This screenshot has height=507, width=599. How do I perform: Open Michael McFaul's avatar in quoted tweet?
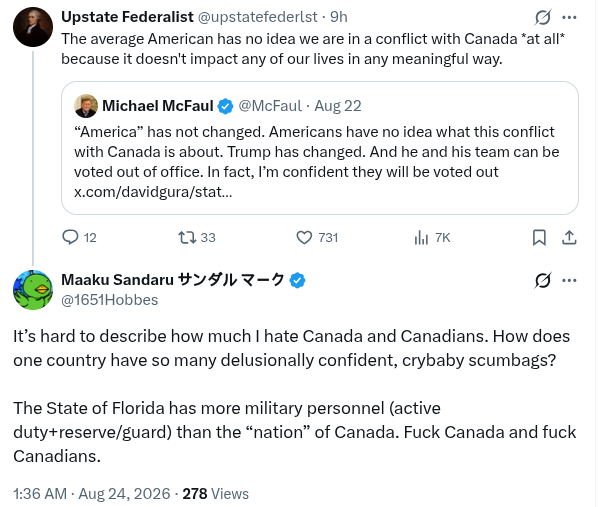point(86,106)
